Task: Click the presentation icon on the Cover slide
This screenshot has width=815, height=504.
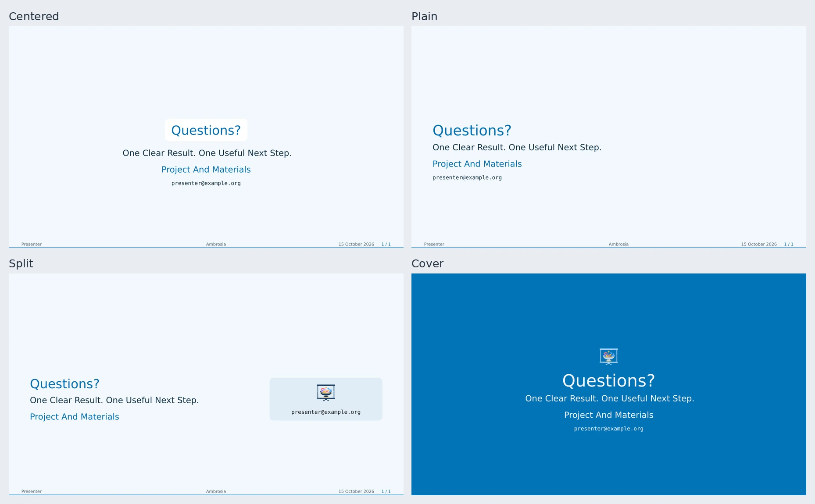Action: click(609, 356)
